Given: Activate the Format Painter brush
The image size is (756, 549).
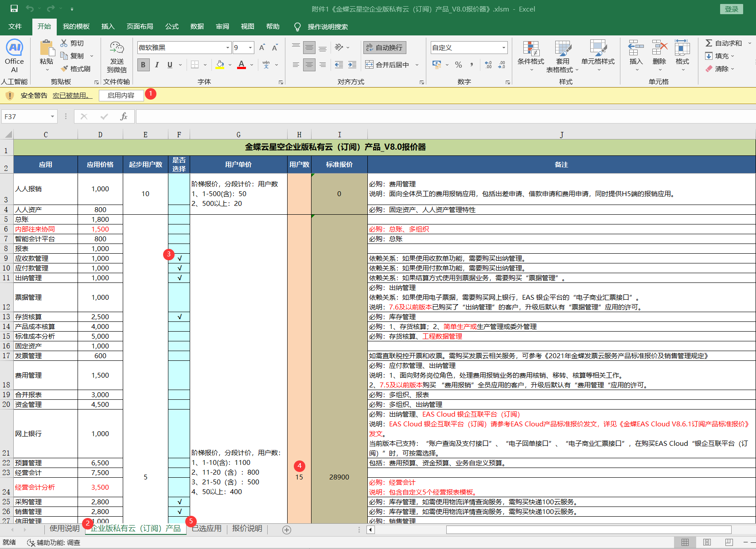Looking at the screenshot, I should 64,69.
